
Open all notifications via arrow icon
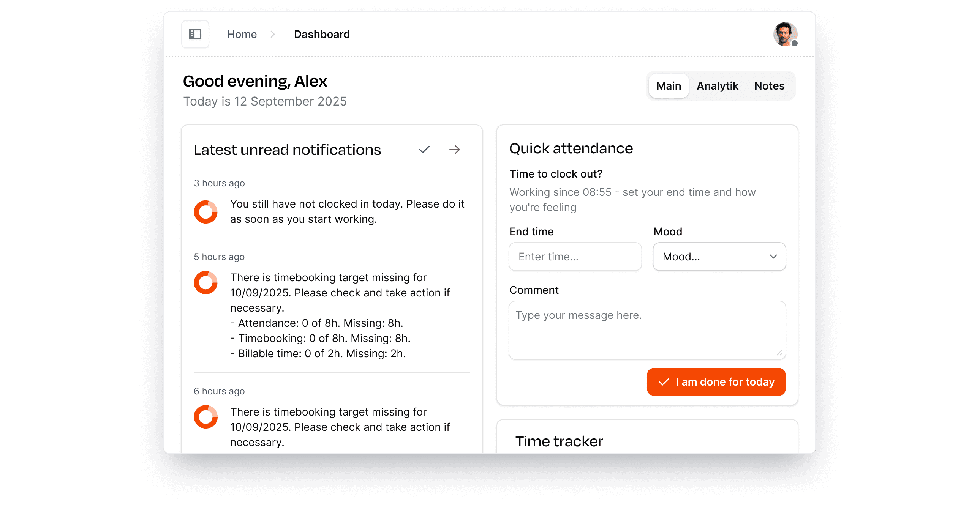pyautogui.click(x=455, y=150)
